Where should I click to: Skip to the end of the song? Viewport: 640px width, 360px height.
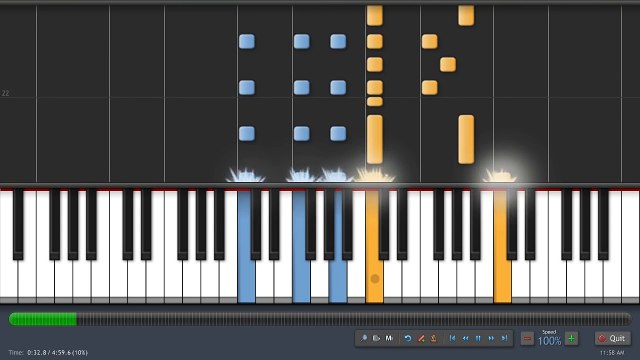click(504, 338)
